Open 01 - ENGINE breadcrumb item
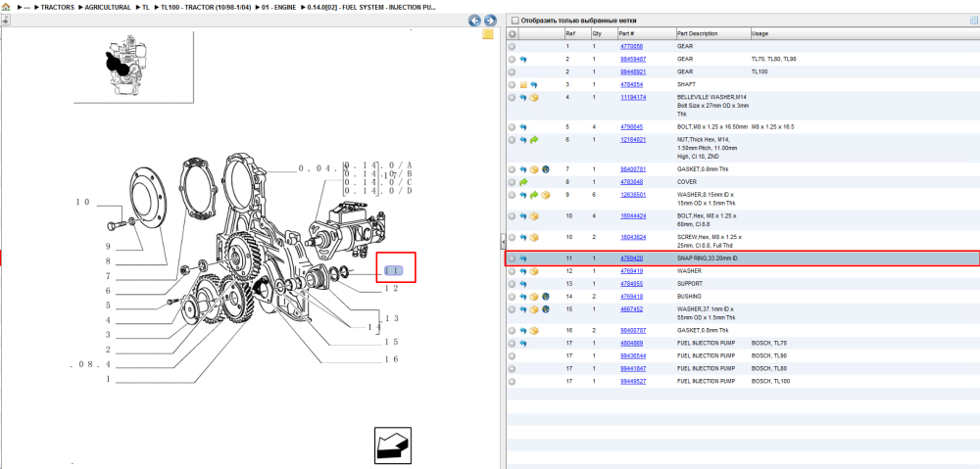The height and width of the screenshot is (469, 980). [x=279, y=8]
